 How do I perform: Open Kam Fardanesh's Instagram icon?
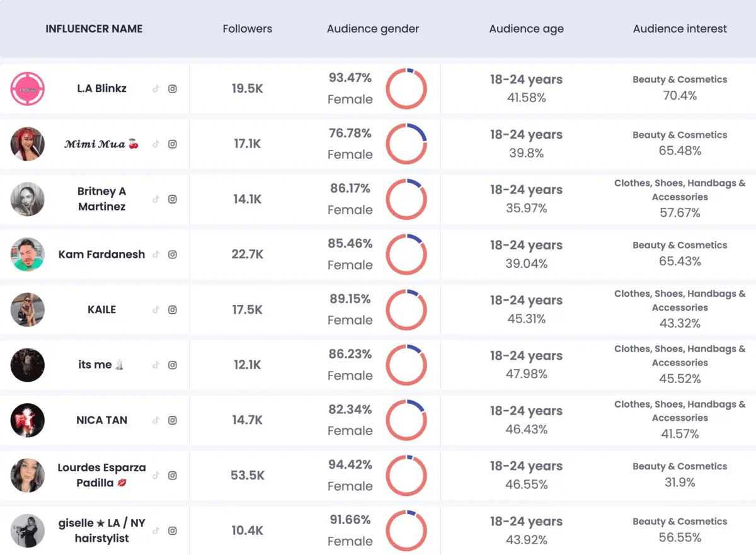tap(172, 255)
